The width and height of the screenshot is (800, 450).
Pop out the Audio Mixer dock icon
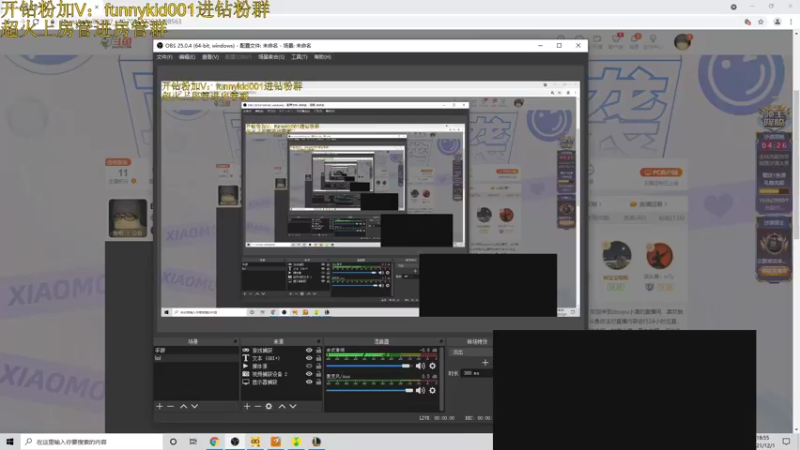click(x=441, y=341)
